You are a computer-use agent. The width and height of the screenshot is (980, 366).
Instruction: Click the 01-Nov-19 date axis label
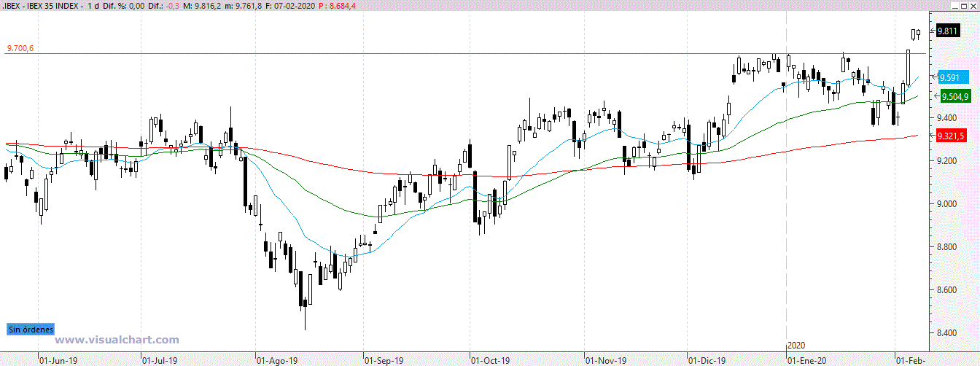(605, 360)
